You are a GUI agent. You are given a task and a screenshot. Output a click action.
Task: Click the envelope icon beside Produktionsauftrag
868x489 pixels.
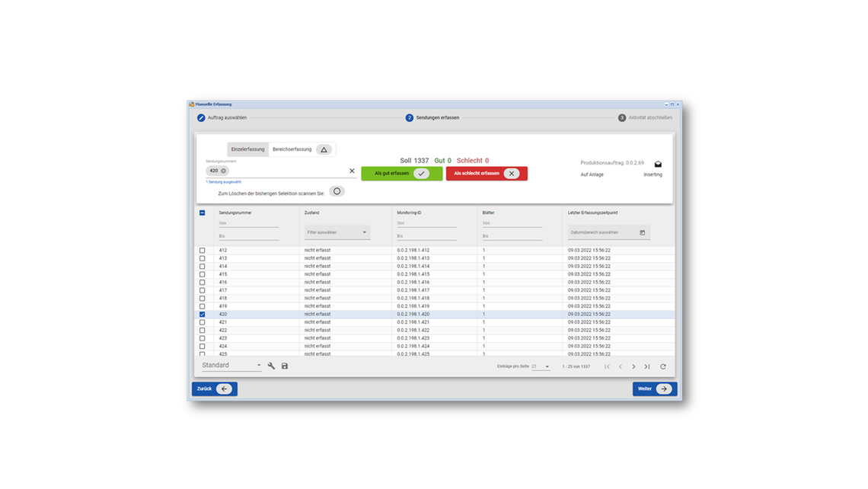[658, 164]
